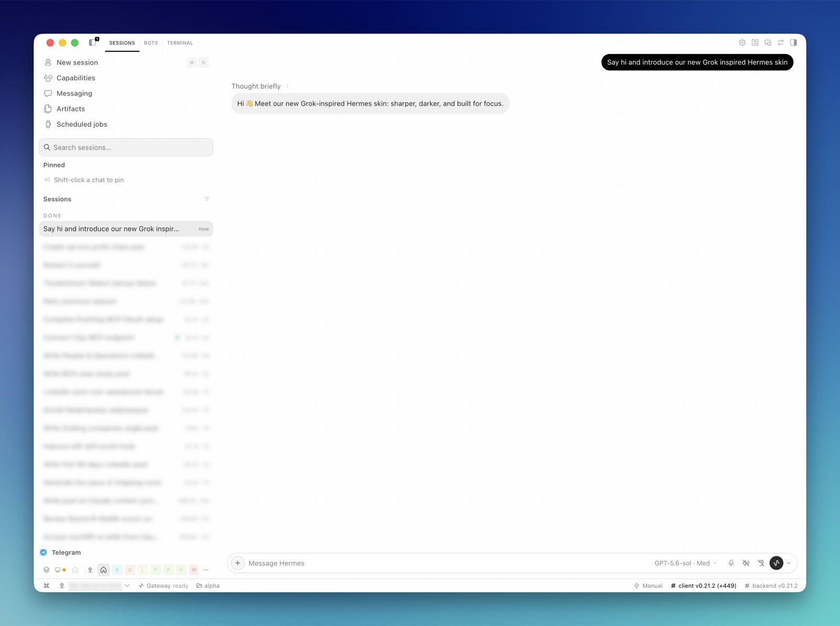Click the Artifacts document icon

point(48,109)
